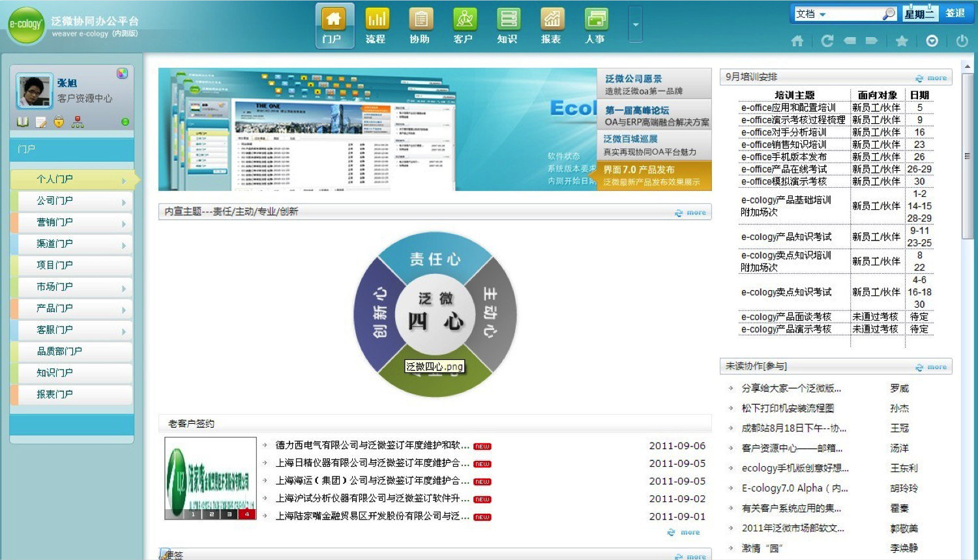Screen dimensions: 978x560
Task: Click the star favorites icon
Action: pos(902,41)
